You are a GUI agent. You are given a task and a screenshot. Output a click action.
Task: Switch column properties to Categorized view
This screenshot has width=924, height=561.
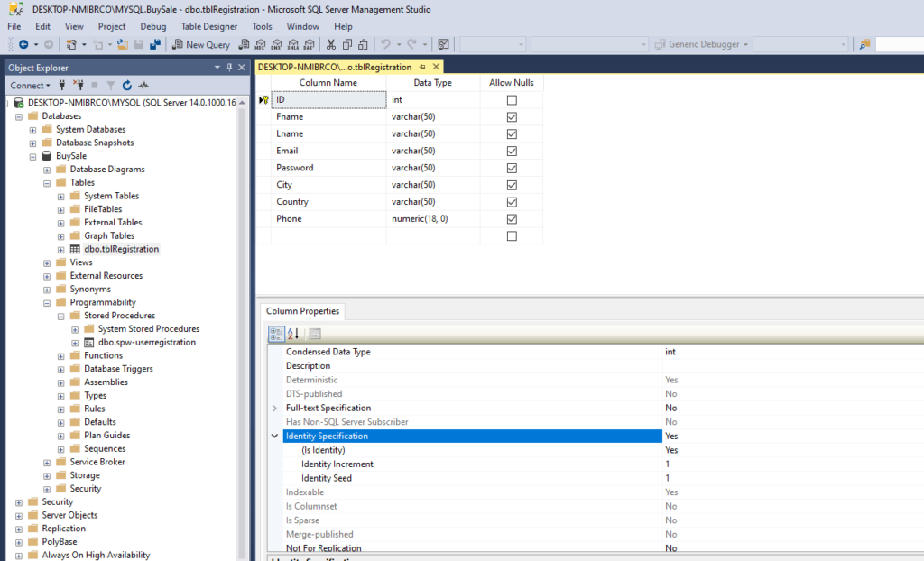(x=277, y=334)
